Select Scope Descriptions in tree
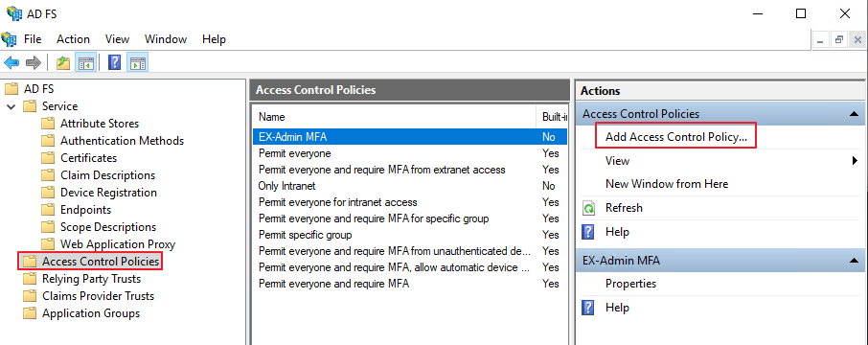The image size is (868, 345). tap(108, 226)
